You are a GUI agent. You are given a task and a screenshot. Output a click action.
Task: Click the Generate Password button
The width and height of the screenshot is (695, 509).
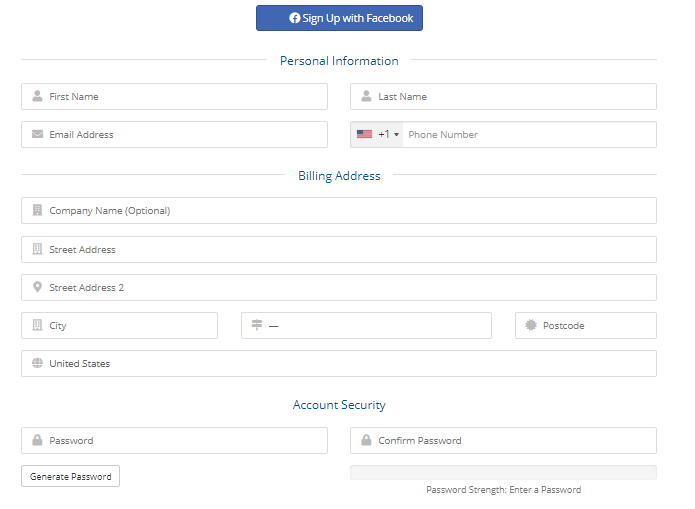coord(70,476)
